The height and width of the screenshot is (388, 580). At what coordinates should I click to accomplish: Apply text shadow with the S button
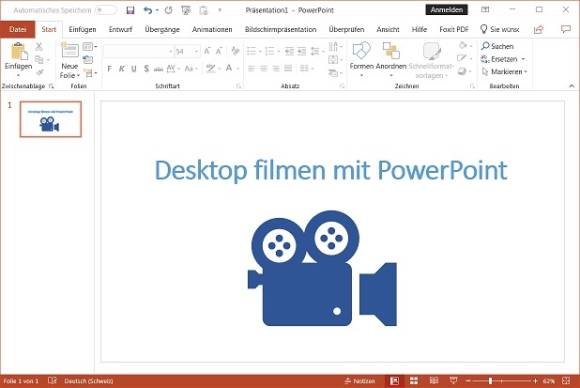tap(146, 69)
